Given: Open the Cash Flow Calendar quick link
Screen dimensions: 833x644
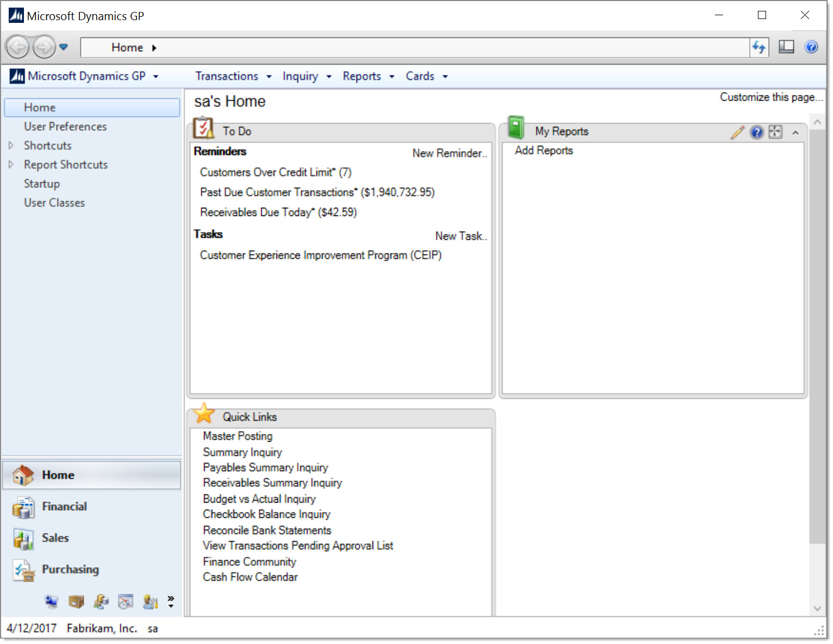Looking at the screenshot, I should point(250,577).
